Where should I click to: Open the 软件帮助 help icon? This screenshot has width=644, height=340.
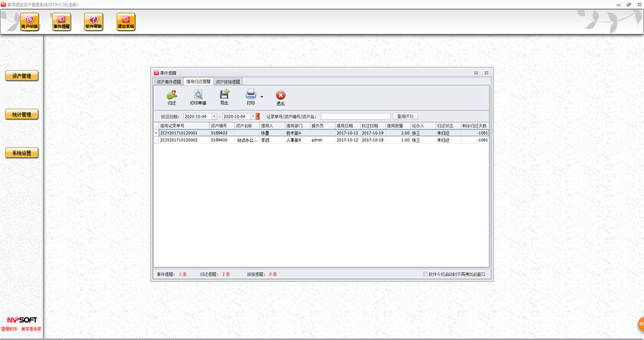[x=94, y=23]
